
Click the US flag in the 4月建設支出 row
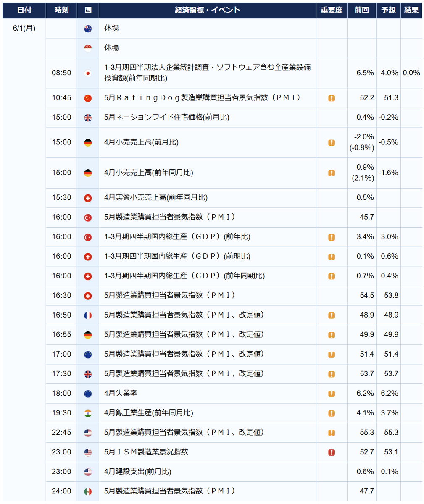pyautogui.click(x=88, y=472)
